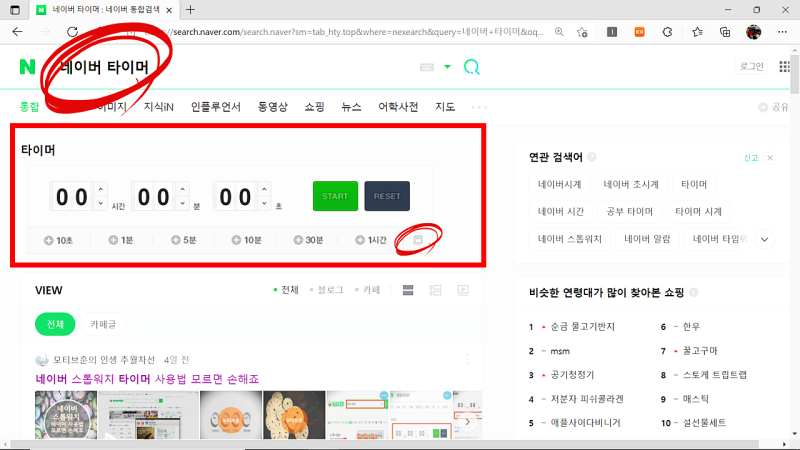Increase the timer minutes with up arrow
The width and height of the screenshot is (800, 450).
point(182,189)
